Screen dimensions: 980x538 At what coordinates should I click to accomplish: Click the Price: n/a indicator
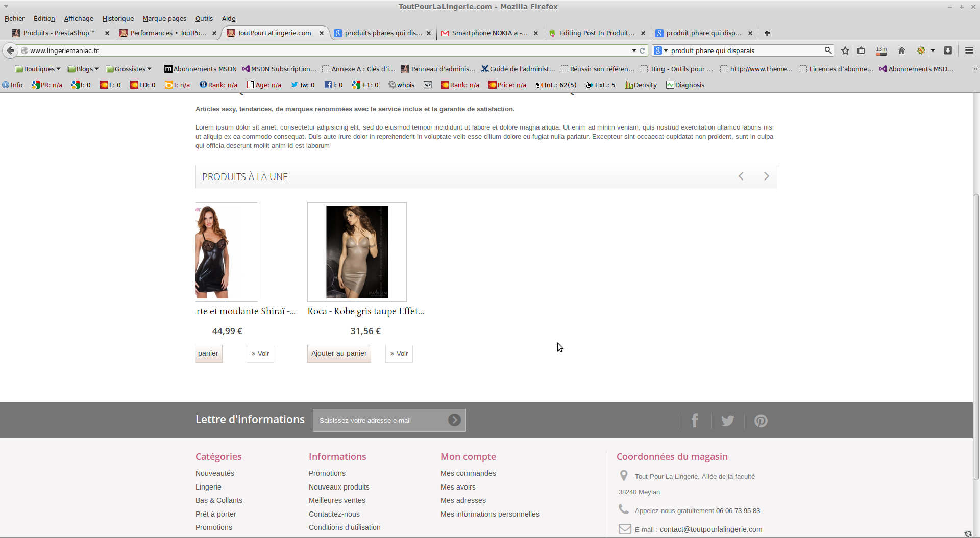[x=507, y=85]
